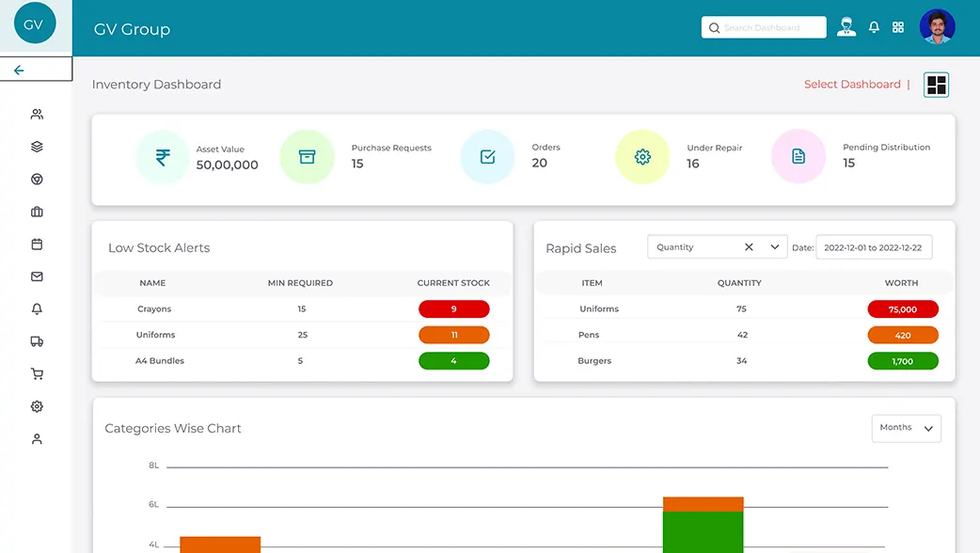Click the Orders count 20
The image size is (980, 553).
(x=539, y=163)
